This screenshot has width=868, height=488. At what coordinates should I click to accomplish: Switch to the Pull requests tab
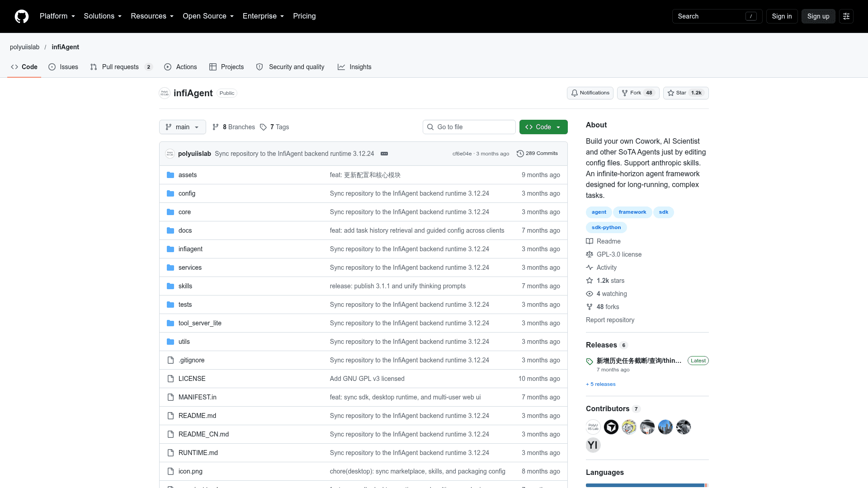(x=122, y=67)
